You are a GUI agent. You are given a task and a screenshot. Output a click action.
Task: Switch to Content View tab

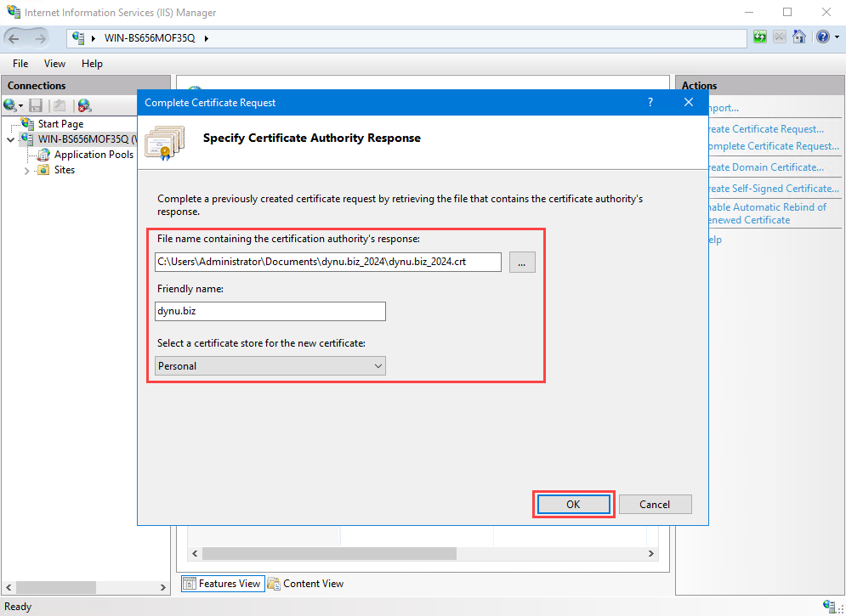[306, 584]
